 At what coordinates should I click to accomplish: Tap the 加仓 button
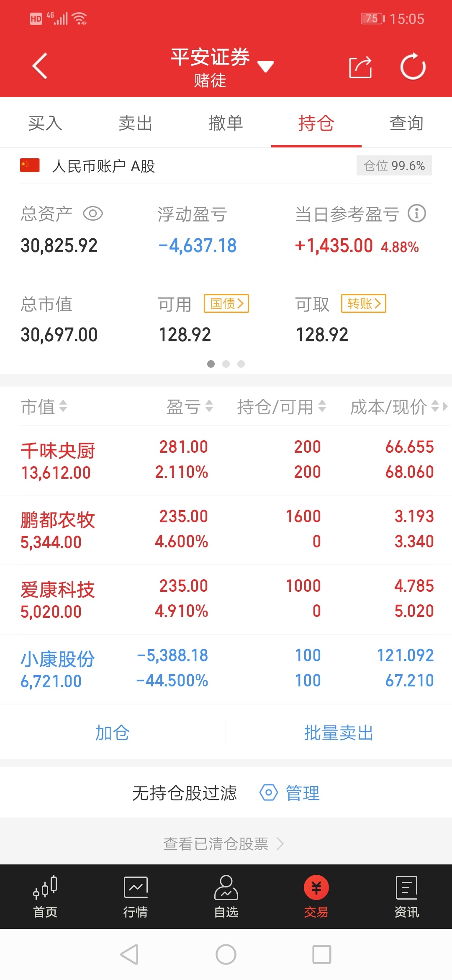(113, 733)
